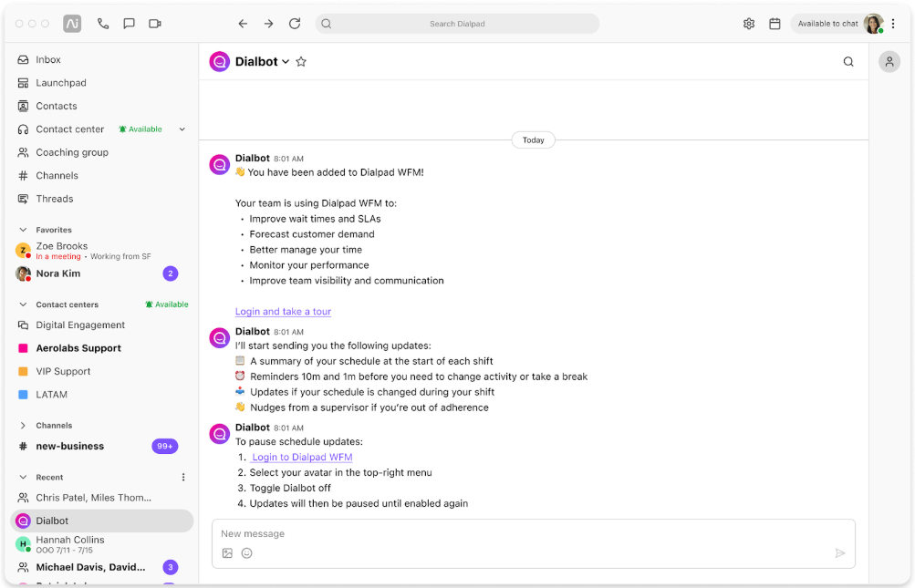Expand the Channels section in sidebar
The height and width of the screenshot is (588, 915).
coord(24,426)
